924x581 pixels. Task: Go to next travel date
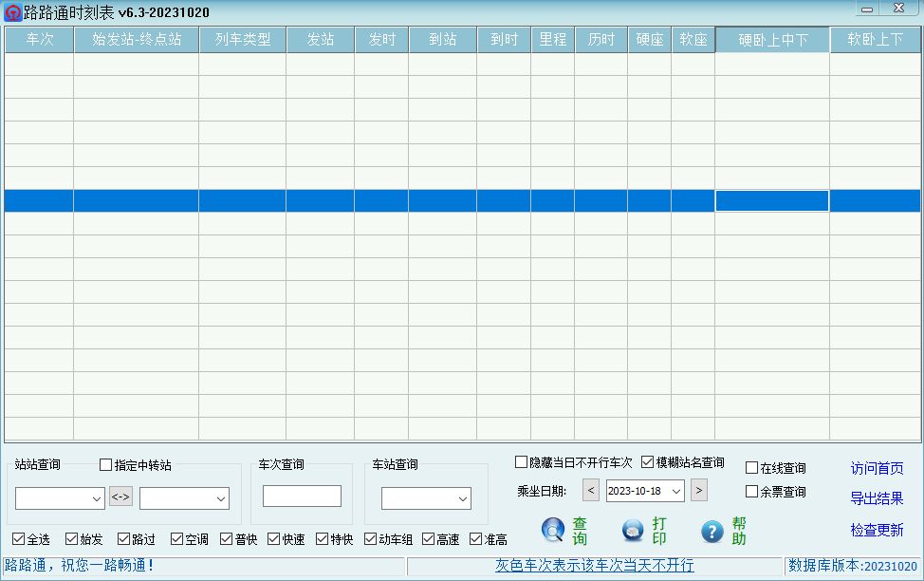coord(699,490)
